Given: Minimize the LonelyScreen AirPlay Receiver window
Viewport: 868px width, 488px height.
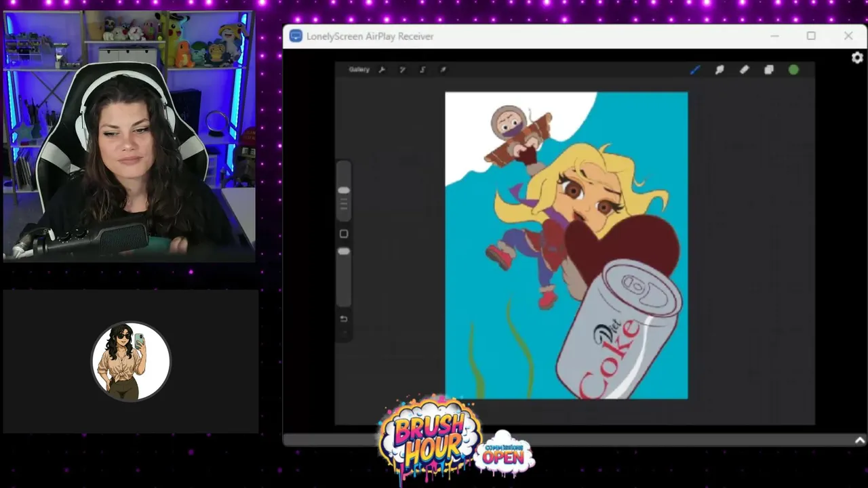Looking at the screenshot, I should pyautogui.click(x=774, y=36).
